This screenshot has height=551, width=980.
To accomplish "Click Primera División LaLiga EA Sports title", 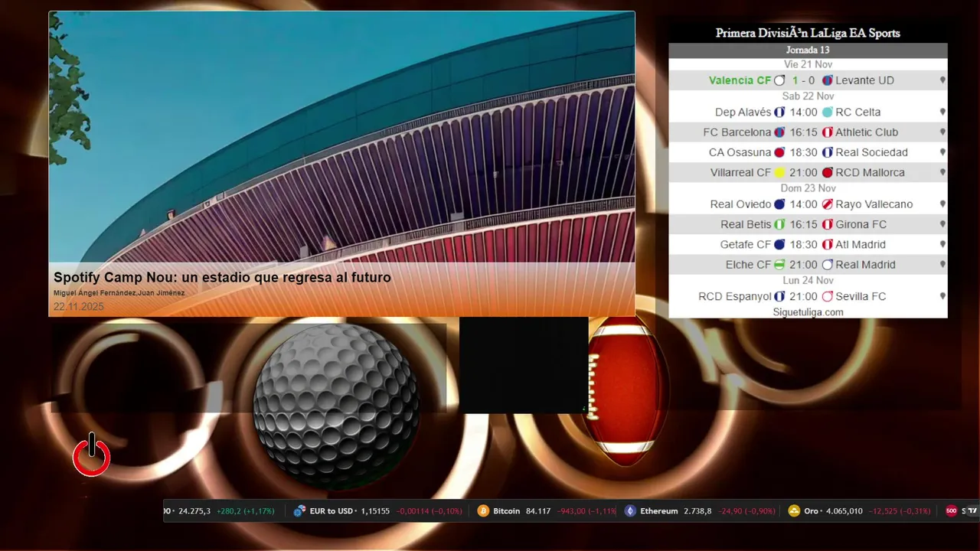I will coord(808,33).
